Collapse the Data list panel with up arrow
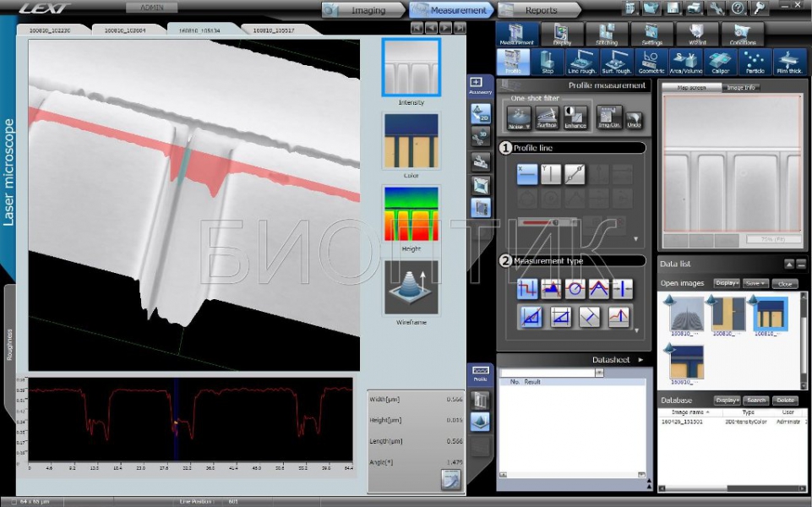 (789, 264)
